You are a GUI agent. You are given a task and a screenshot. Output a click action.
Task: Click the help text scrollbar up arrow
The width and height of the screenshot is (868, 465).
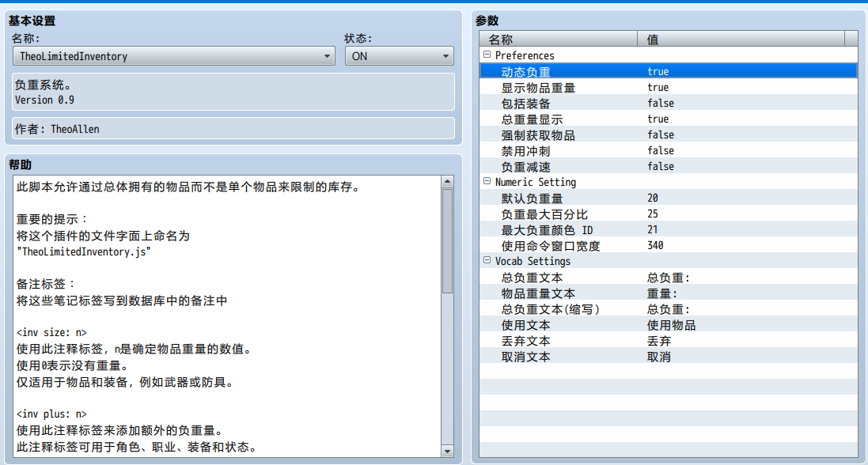[447, 182]
